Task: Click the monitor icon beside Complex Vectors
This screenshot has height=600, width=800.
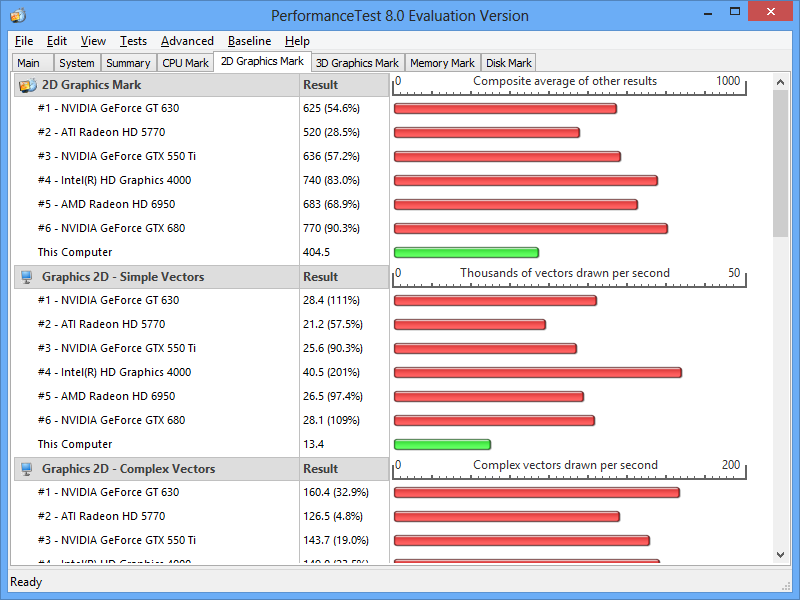Action: pos(27,469)
